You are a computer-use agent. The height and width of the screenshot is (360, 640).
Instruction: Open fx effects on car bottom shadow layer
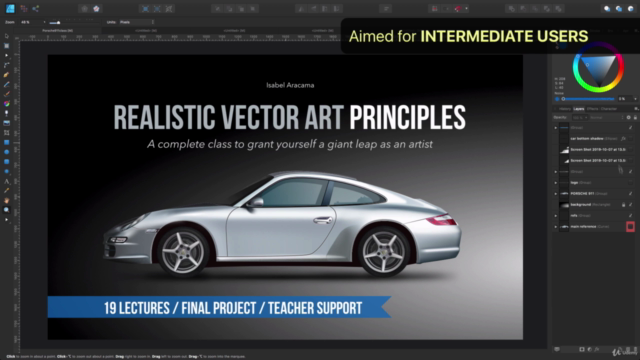click(x=623, y=139)
